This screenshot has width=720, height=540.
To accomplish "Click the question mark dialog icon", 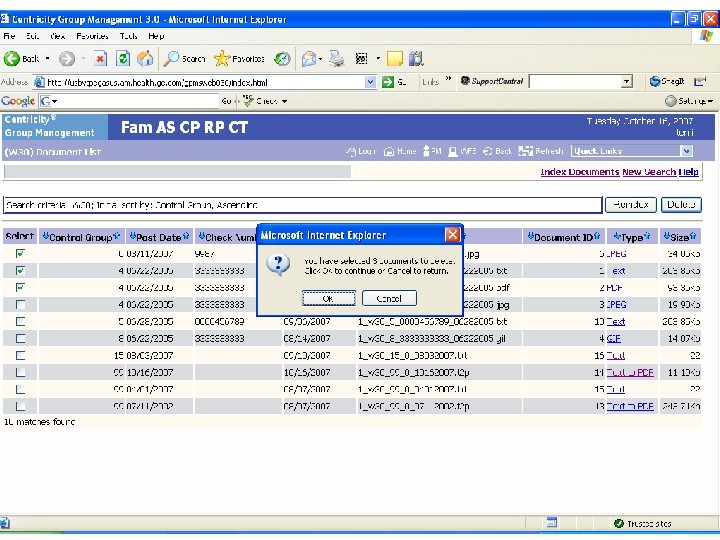I will point(278,265).
